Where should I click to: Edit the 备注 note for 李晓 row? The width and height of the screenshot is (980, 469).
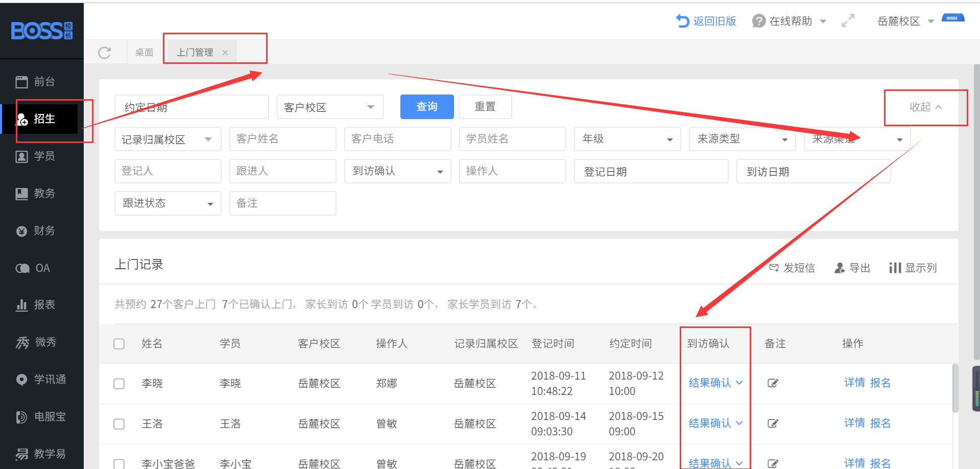(x=773, y=383)
